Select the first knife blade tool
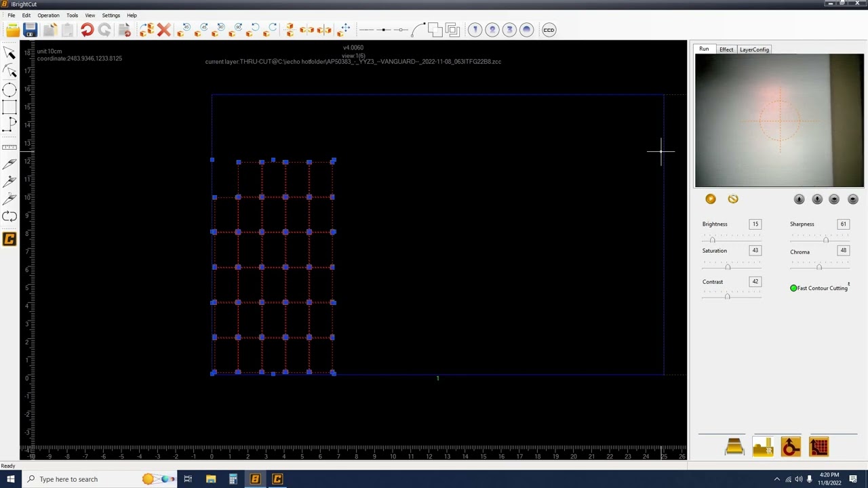Image resolution: width=868 pixels, height=488 pixels. [9, 163]
